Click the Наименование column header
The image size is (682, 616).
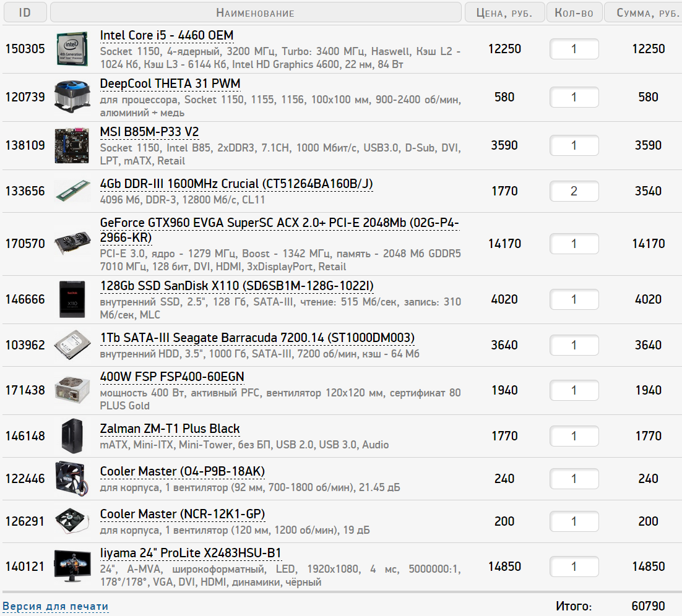[256, 12]
